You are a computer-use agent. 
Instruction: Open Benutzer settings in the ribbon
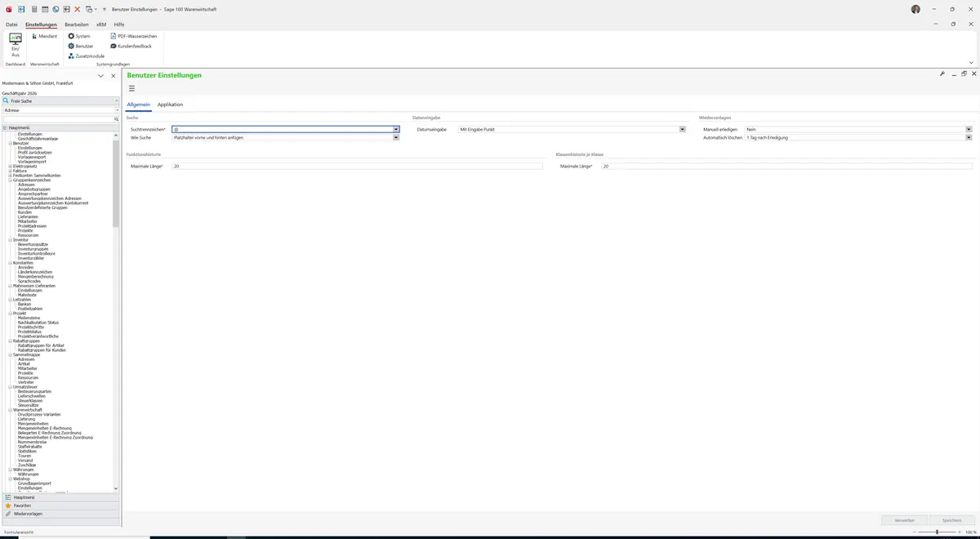click(81, 46)
